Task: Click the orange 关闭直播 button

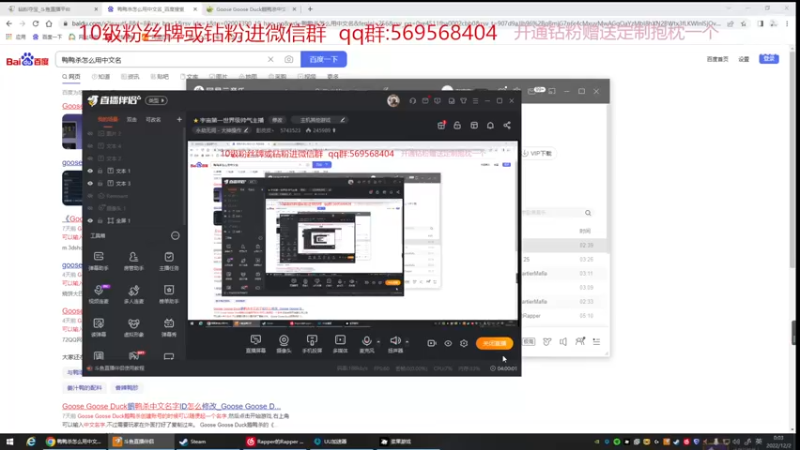Action: tap(494, 343)
